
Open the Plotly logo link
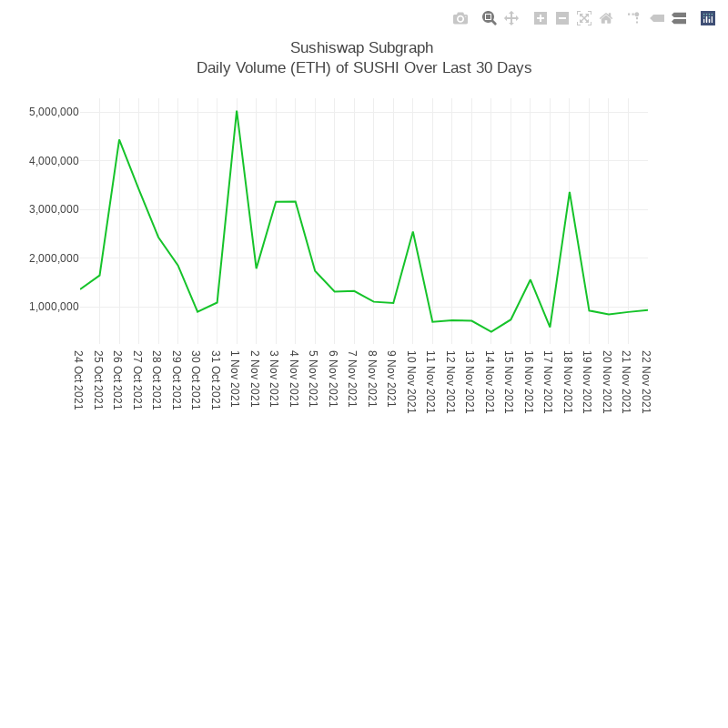point(708,18)
